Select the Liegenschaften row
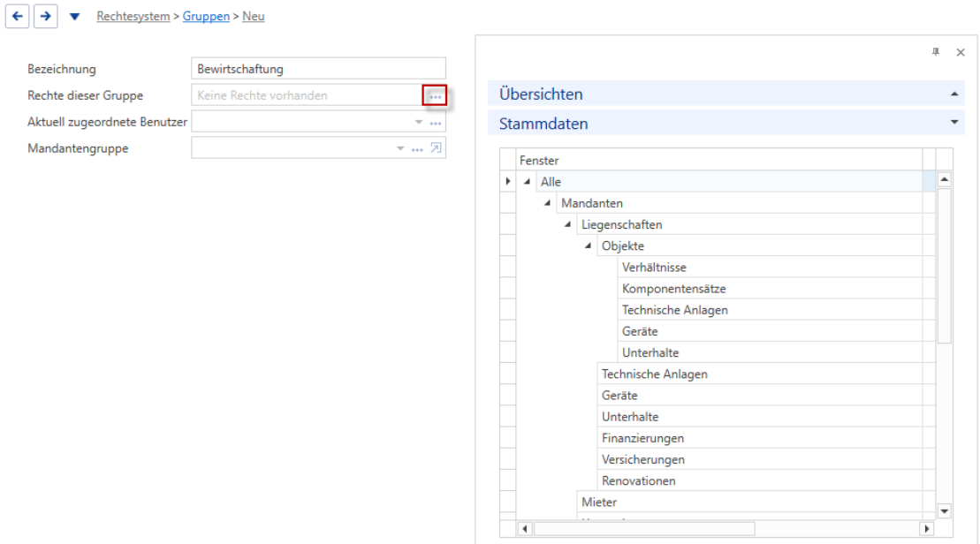Screen dimensions: 980x544 click(x=749, y=224)
